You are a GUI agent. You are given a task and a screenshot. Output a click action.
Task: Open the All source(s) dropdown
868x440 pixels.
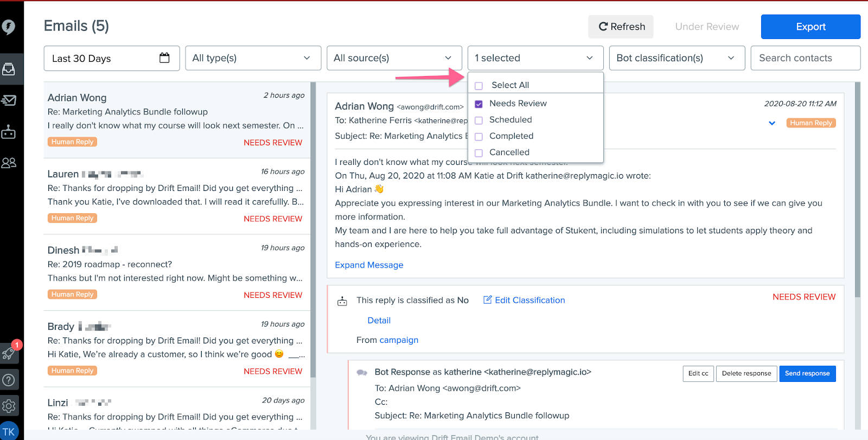394,58
